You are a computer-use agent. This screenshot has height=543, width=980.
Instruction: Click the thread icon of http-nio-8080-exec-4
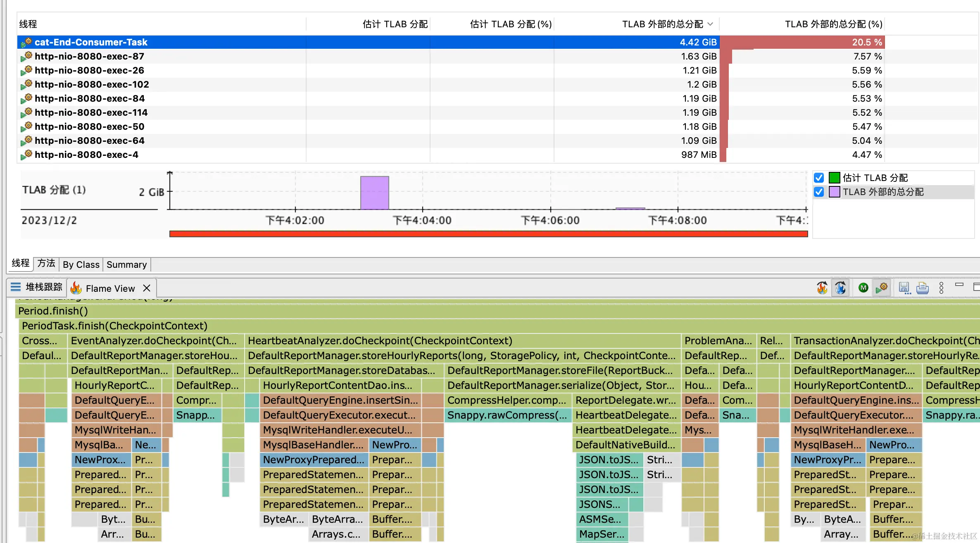(26, 155)
